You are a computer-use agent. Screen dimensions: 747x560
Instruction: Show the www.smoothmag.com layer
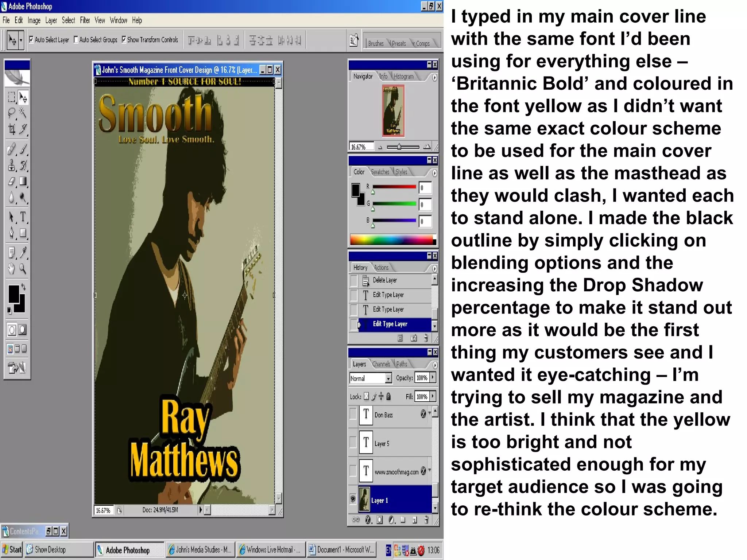pyautogui.click(x=353, y=471)
